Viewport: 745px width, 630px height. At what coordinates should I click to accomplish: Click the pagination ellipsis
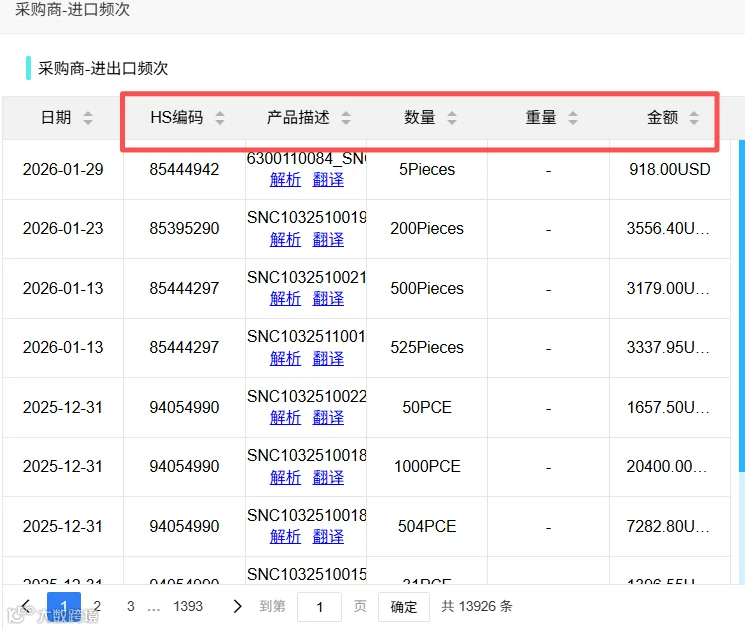(x=154, y=607)
